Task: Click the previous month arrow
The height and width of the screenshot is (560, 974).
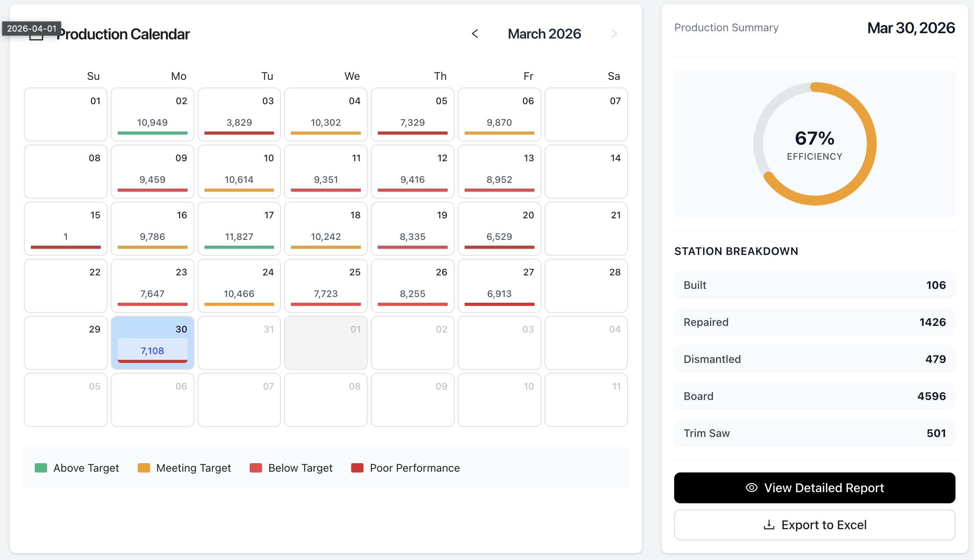Action: pos(475,34)
